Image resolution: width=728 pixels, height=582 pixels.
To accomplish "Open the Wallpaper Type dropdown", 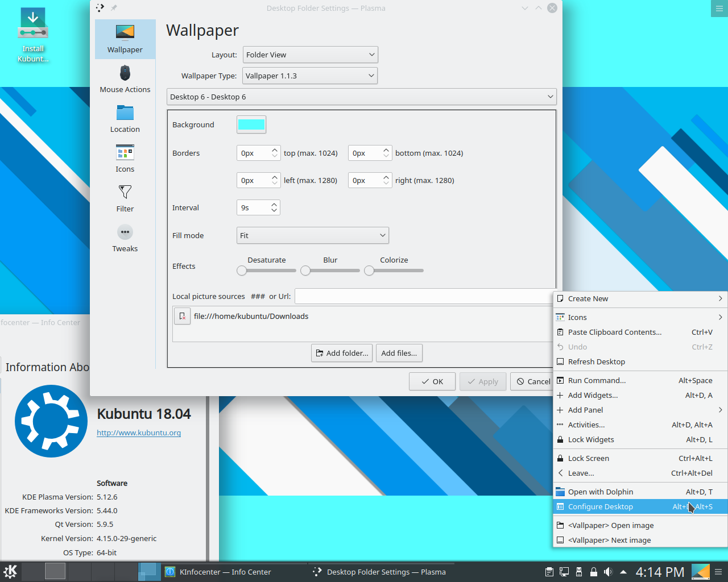I will [x=311, y=76].
